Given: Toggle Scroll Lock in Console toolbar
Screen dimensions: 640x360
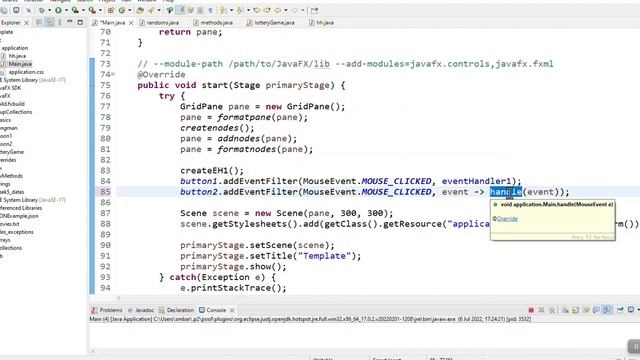Looking at the screenshot, I should pos(575,310).
